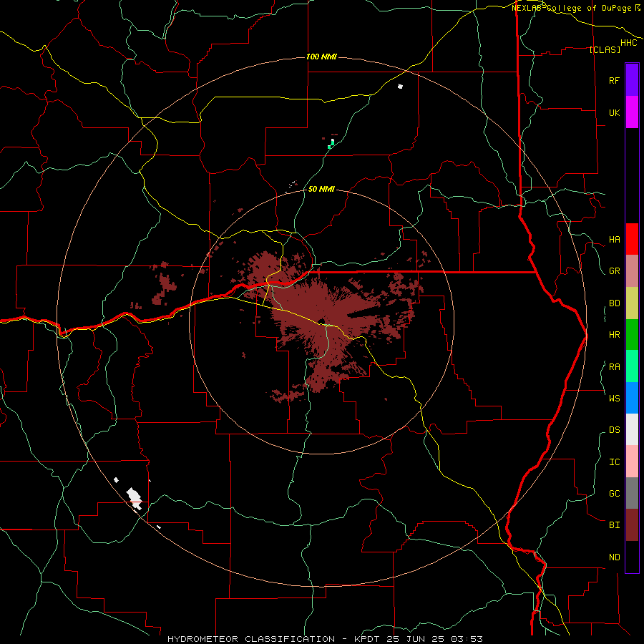Viewport: 644px width, 644px height.
Task: Click the [CLAS] label
Action: pyautogui.click(x=605, y=49)
